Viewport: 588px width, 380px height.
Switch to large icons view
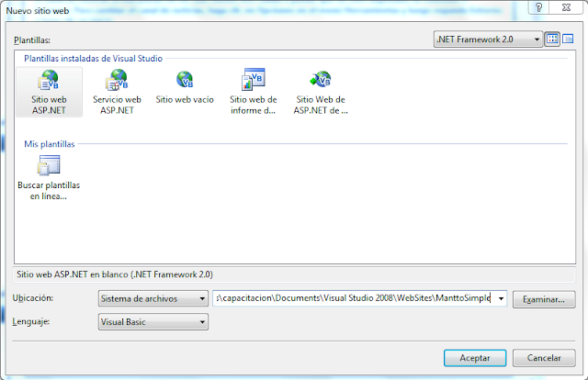click(552, 39)
